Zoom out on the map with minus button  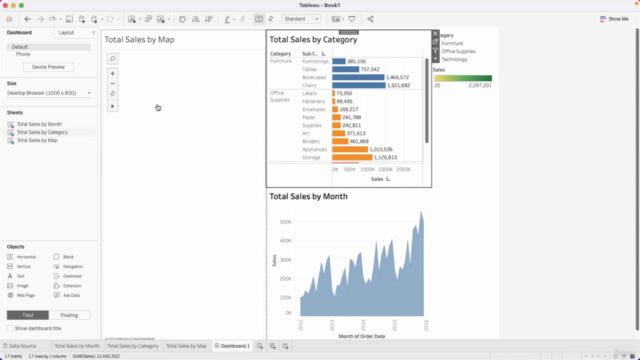(113, 84)
